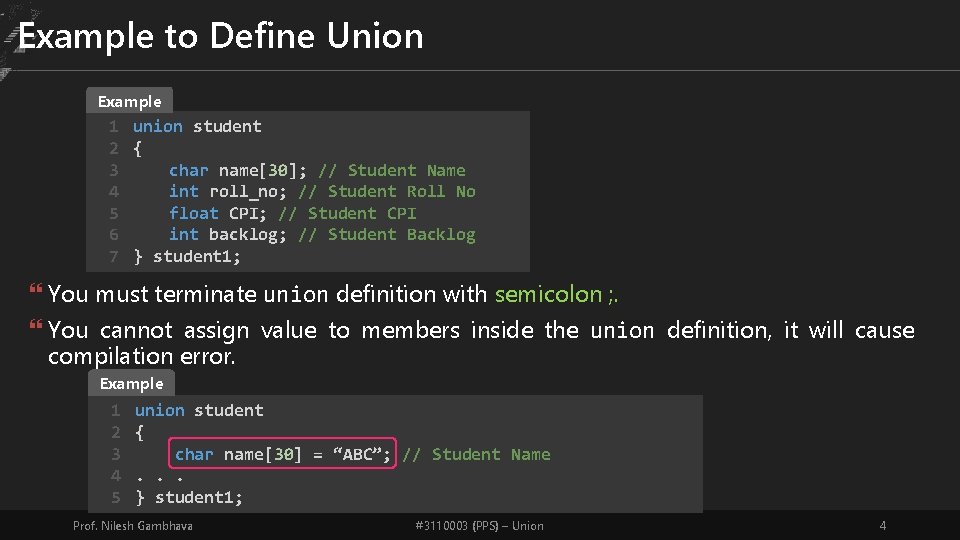This screenshot has height=540, width=960.
Task: Click footer text "Prof. Nilesh Gambhava"
Action: (x=133, y=526)
